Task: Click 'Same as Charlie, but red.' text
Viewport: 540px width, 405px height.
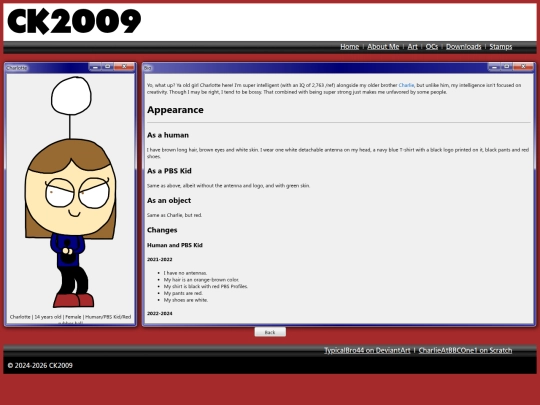Action: pos(174,215)
